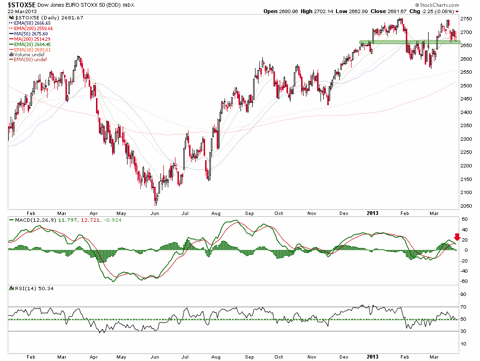
Task: Click the 2500 price axis label
Action: coord(466,86)
